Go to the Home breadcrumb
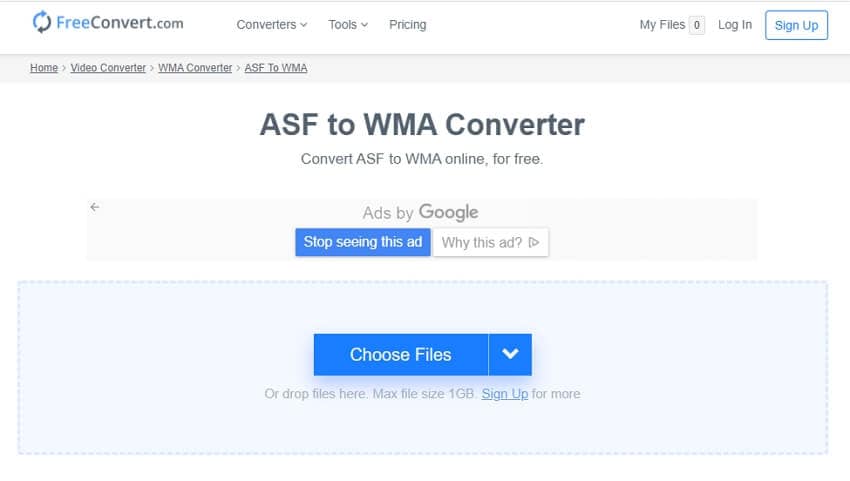850x481 pixels. click(x=44, y=68)
